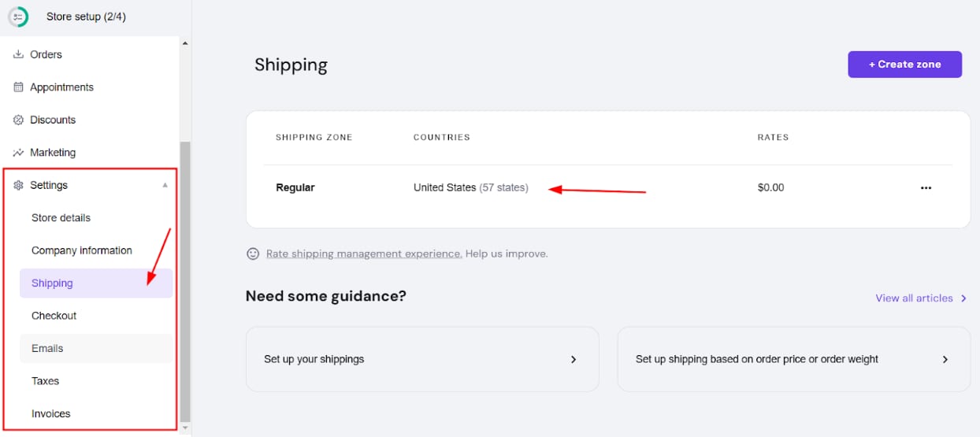Open the Taxes settings page
The image size is (980, 437).
tap(45, 381)
